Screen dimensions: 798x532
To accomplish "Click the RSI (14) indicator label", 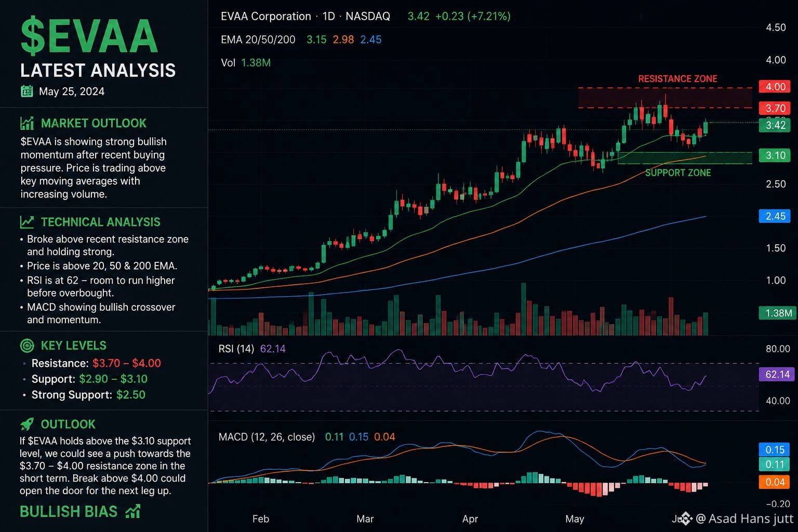I will tap(236, 349).
